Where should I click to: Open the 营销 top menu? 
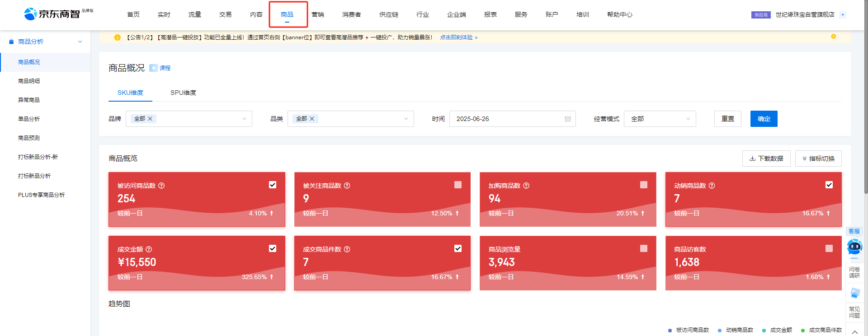click(318, 14)
